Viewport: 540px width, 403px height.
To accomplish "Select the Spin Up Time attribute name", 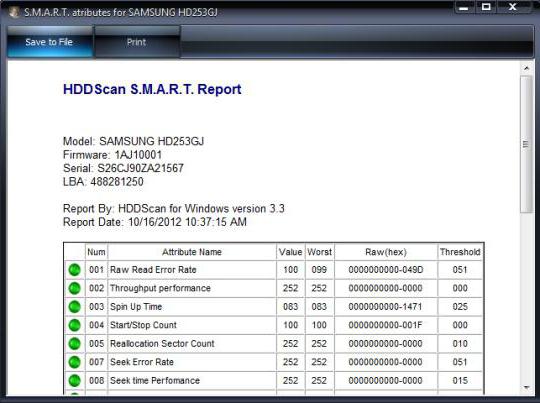I will (x=136, y=307).
